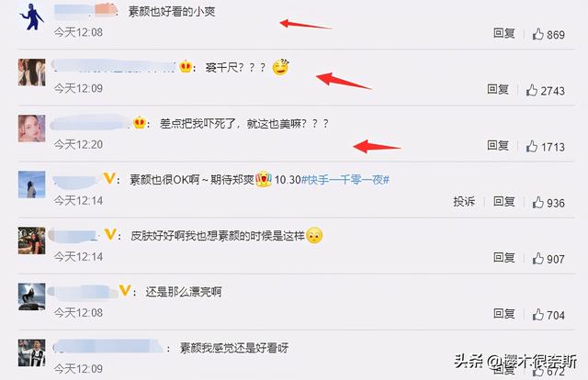Viewport: 588px width, 380px height.
Task: Open the football player avatar at the bottom
Action: [x=32, y=352]
